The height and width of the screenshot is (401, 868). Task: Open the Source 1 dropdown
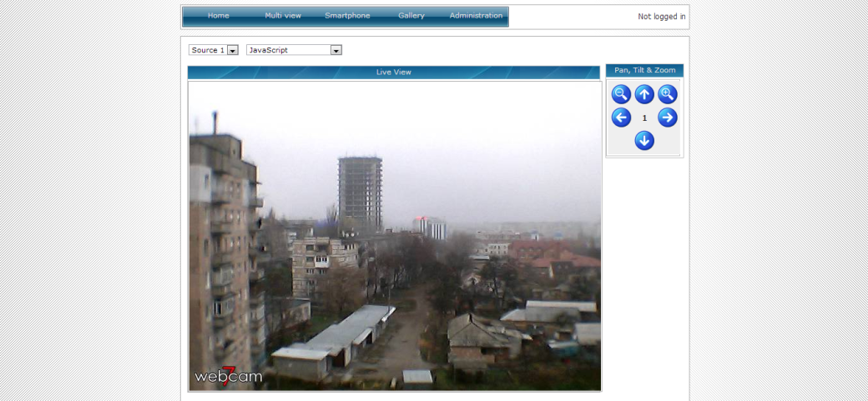click(214, 50)
